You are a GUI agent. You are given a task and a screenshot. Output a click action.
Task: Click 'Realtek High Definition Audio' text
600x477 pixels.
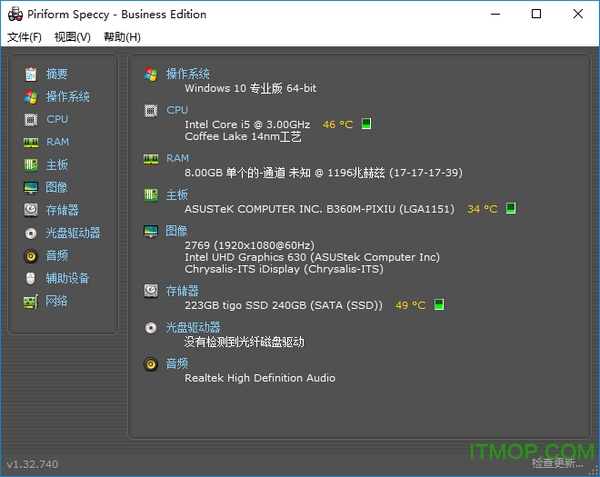[260, 378]
